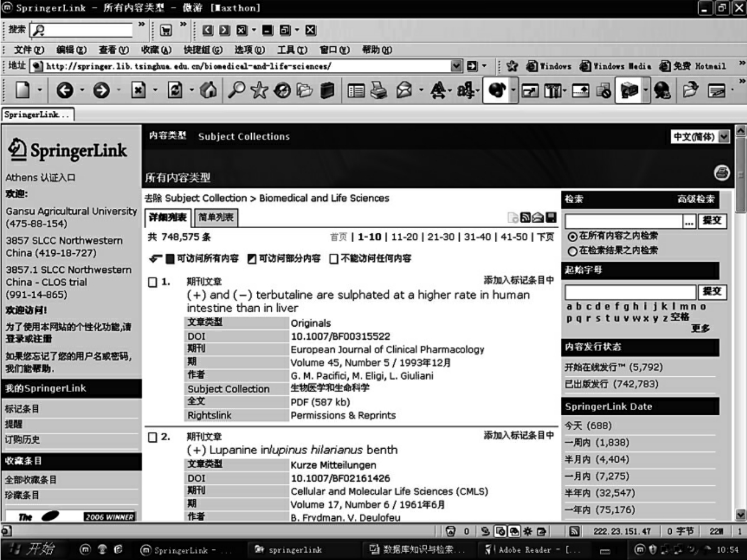
Task: Open 标记条目 in the My SpringerLink sidebar
Action: pyautogui.click(x=22, y=409)
